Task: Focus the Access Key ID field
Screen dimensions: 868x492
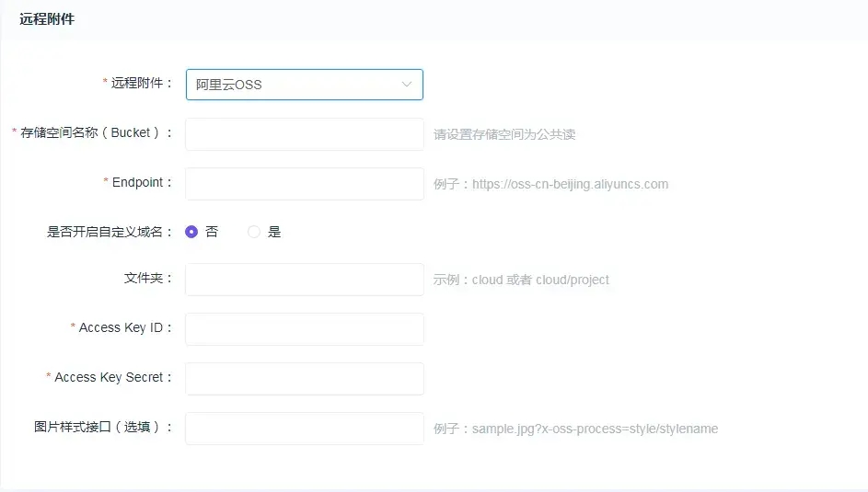Action: tap(304, 329)
